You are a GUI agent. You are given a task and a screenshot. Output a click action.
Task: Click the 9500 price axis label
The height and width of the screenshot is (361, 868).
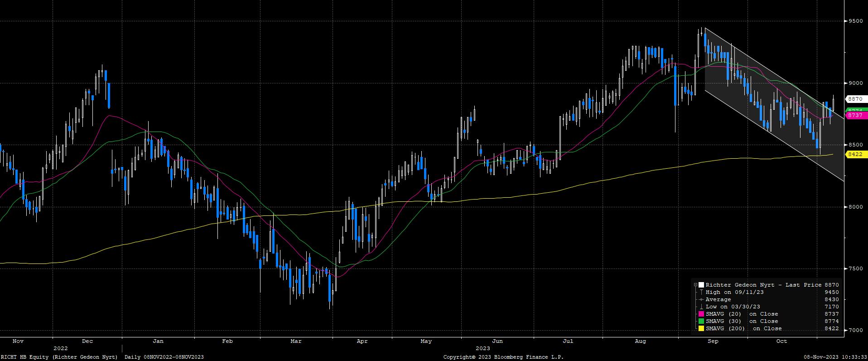[855, 21]
